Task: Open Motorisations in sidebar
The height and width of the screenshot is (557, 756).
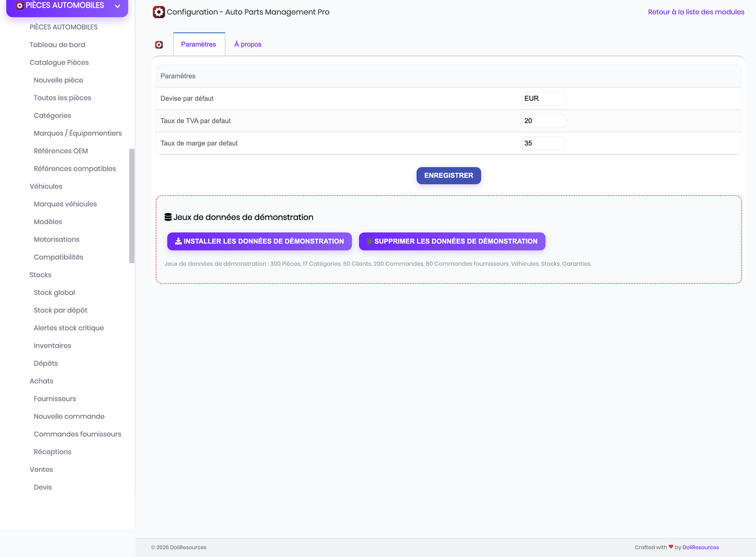Action: point(56,239)
